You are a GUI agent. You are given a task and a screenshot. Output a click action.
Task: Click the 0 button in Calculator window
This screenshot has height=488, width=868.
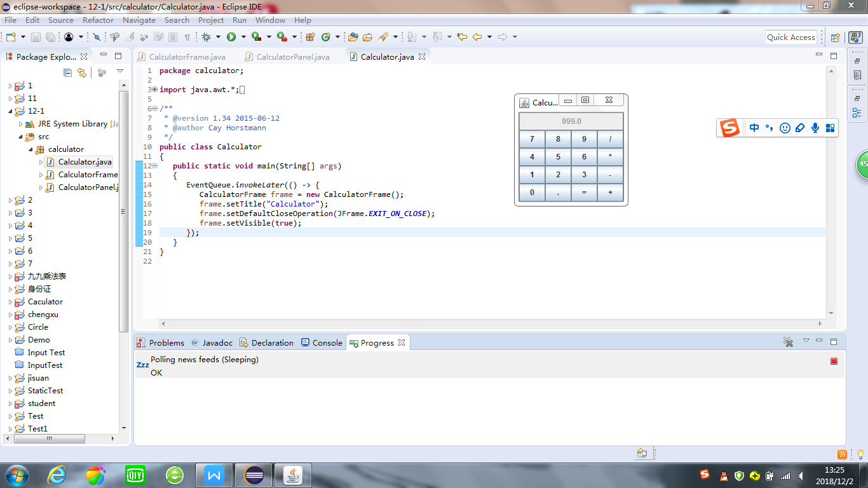532,193
